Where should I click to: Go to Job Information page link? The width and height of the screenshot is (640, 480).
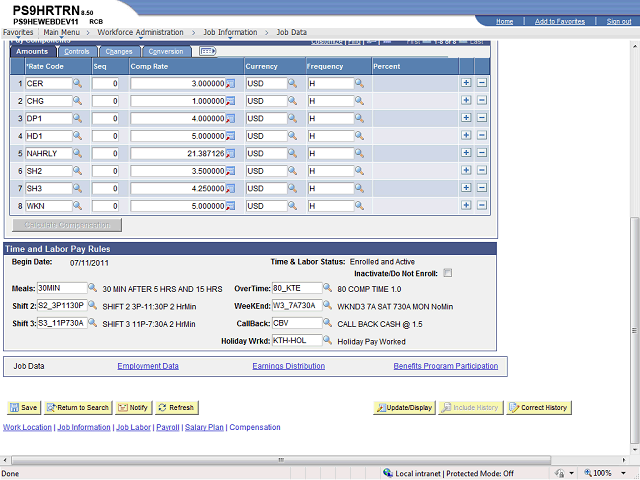pos(84,427)
